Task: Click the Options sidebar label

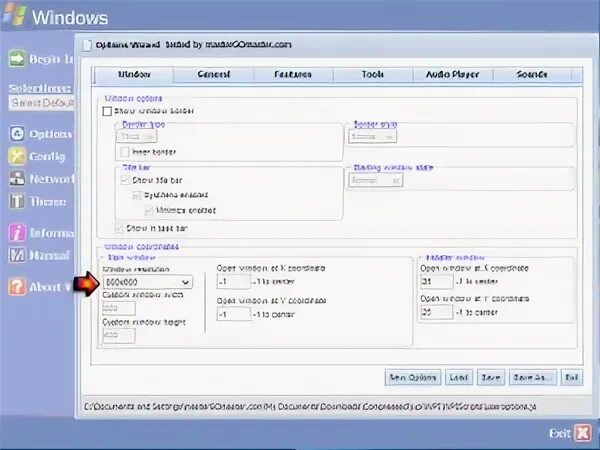Action: tap(51, 134)
